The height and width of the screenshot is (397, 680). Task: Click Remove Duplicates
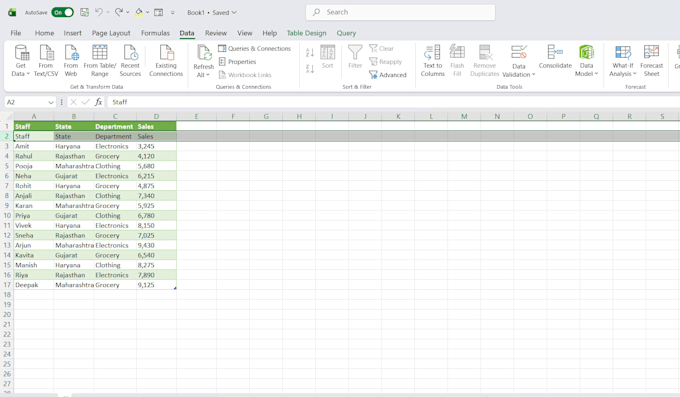point(484,61)
